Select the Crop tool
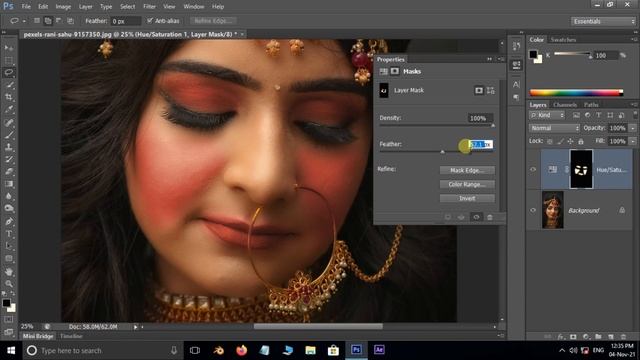The image size is (640, 360). (x=9, y=97)
